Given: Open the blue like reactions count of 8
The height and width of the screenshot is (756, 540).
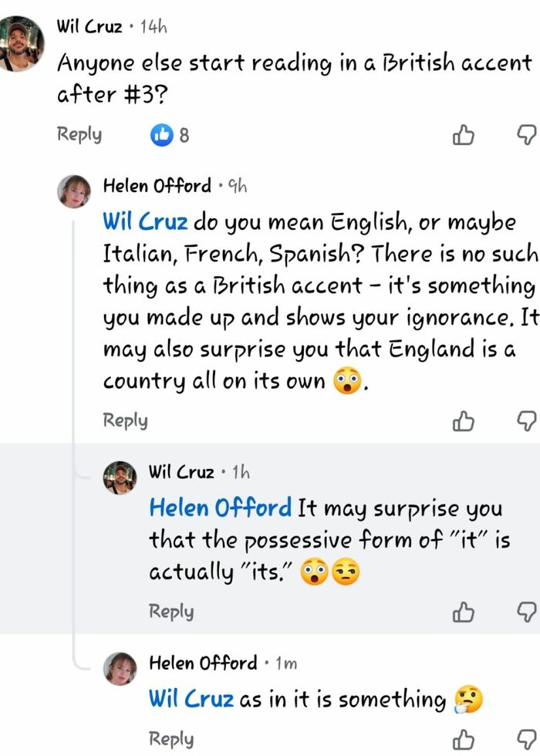Looking at the screenshot, I should (170, 136).
